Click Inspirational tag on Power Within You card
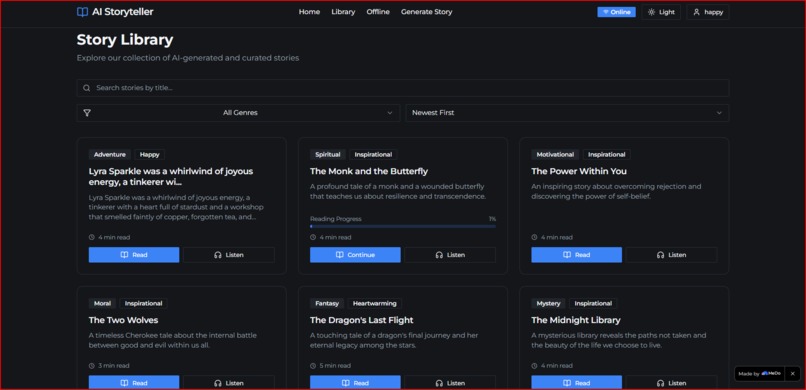 (x=607, y=155)
